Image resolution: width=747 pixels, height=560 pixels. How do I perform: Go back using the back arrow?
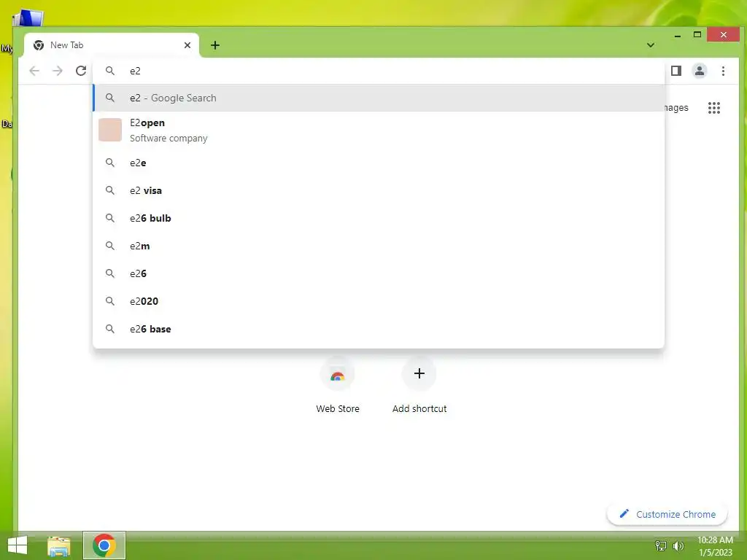tap(34, 71)
